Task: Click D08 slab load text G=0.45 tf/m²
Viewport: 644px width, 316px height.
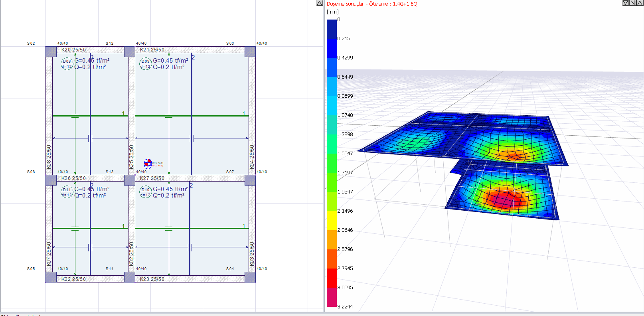Action: click(92, 61)
